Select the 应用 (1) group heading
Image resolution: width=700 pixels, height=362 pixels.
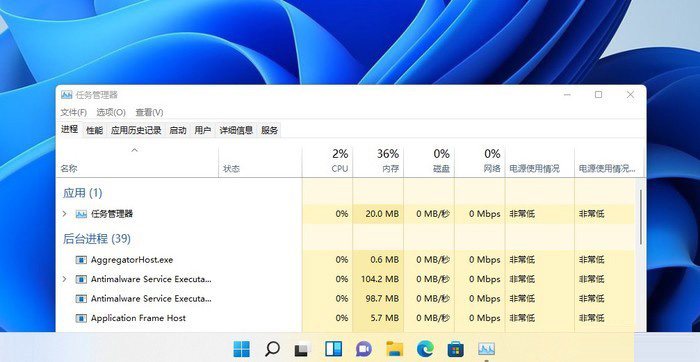click(x=83, y=193)
